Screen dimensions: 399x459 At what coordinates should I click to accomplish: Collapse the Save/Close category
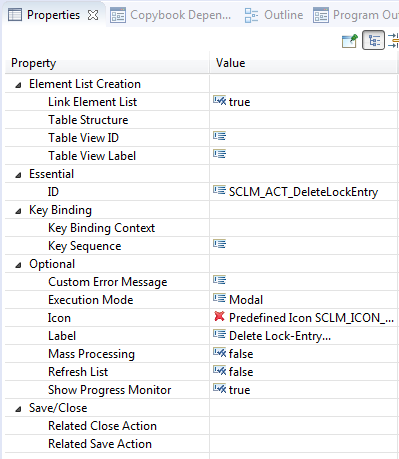point(18,409)
